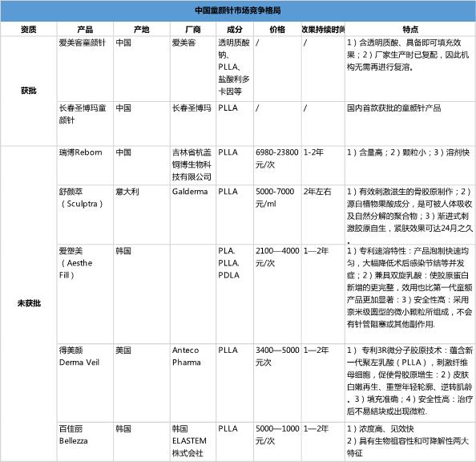Image resolution: width=476 pixels, height=462 pixels.
Task: Select the 价格 column header
Action: (x=277, y=30)
